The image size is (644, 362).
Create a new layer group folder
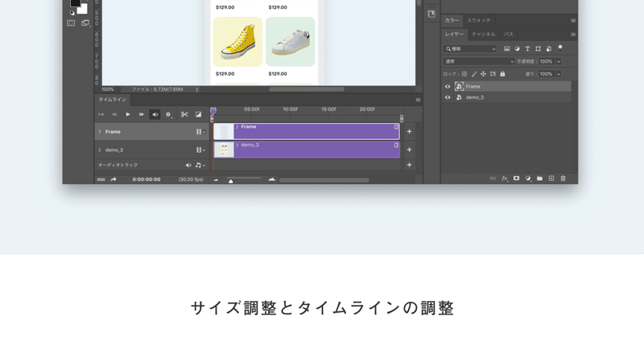[x=539, y=179]
